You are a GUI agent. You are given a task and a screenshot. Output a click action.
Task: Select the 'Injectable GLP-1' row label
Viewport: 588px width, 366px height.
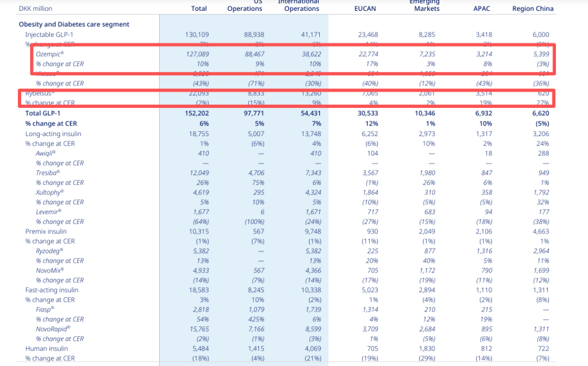pos(49,34)
